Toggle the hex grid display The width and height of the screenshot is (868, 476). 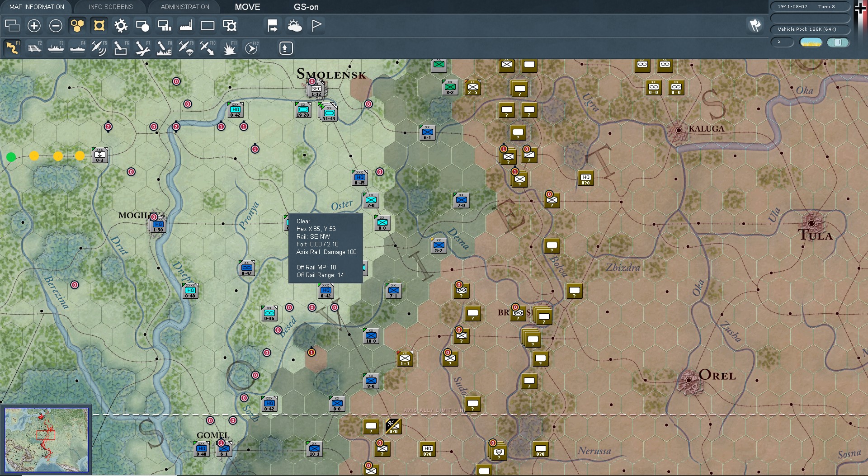pos(77,26)
